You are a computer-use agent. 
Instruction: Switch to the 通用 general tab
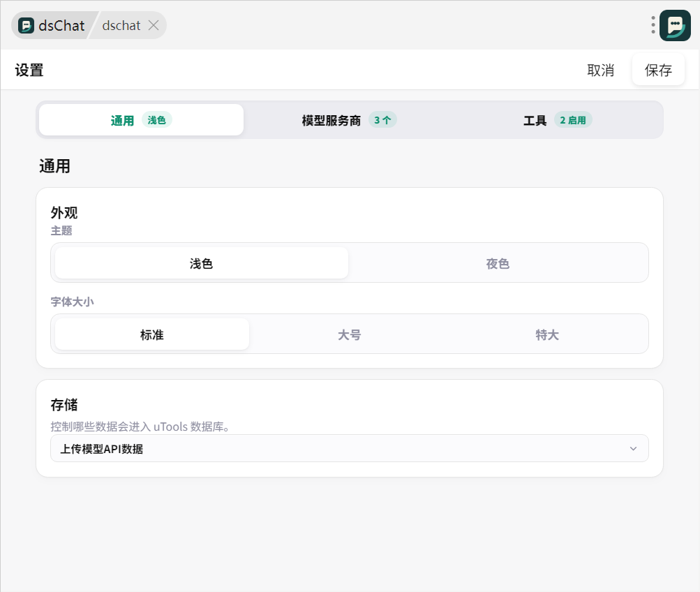[141, 119]
